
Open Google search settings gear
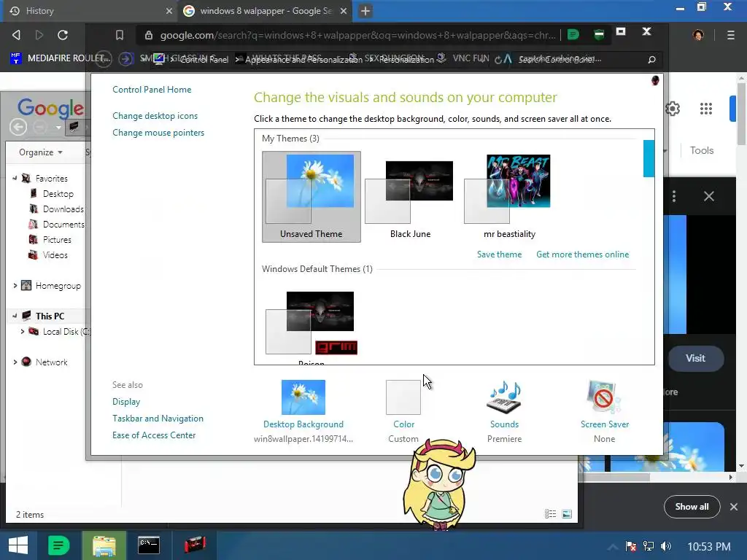(672, 109)
